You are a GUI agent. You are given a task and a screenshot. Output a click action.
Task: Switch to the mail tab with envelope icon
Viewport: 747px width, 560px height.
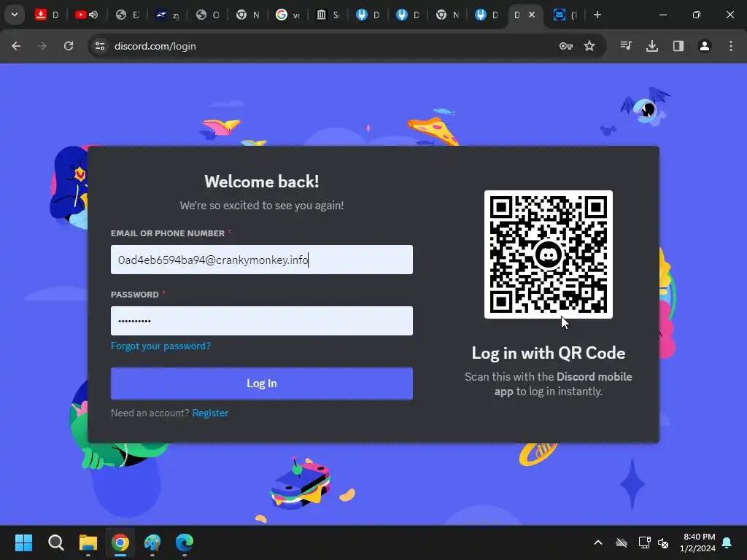[x=565, y=15]
